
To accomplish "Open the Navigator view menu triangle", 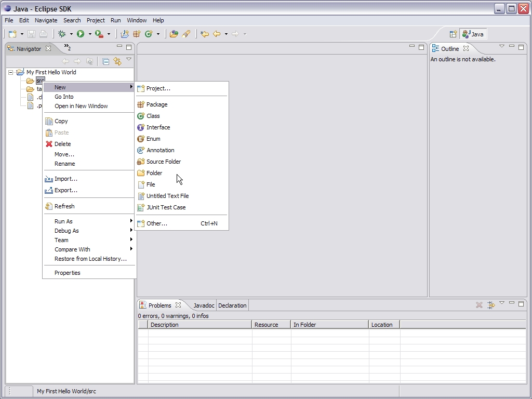I will [129, 59].
